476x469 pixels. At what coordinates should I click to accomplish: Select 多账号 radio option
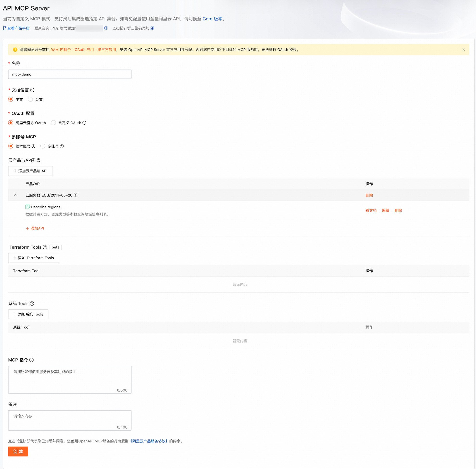(x=43, y=146)
